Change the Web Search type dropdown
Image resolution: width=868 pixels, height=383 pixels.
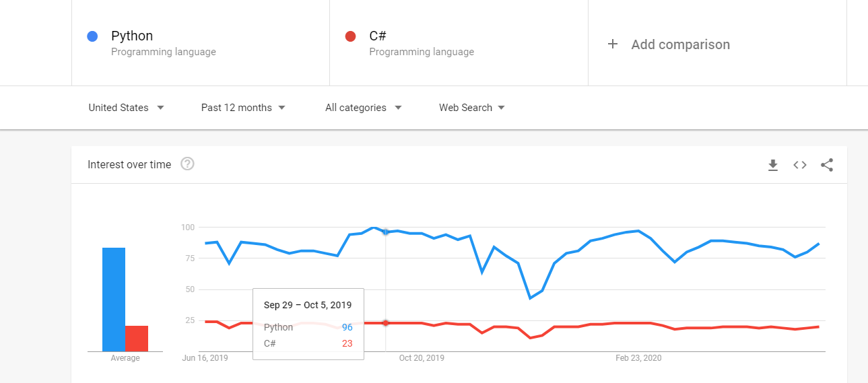(x=471, y=108)
